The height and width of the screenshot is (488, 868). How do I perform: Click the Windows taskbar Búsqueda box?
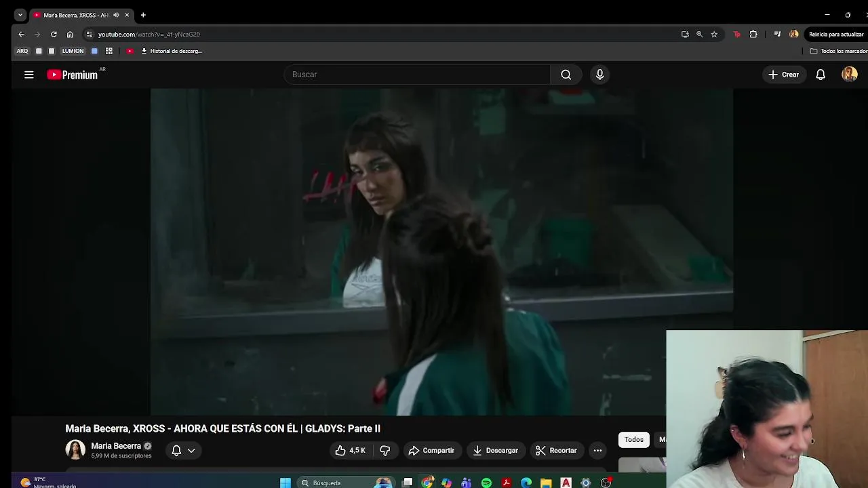click(x=346, y=483)
